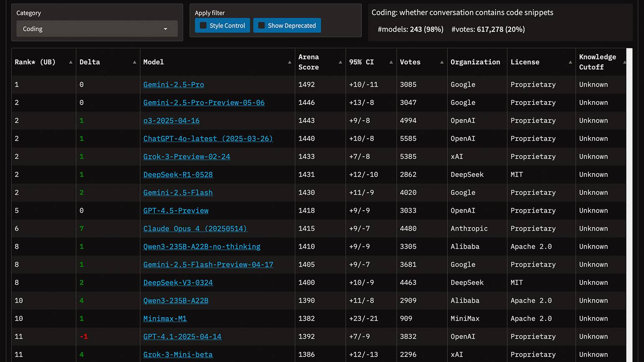
Task: Sort by Arena Score column arrow
Action: 340,62
